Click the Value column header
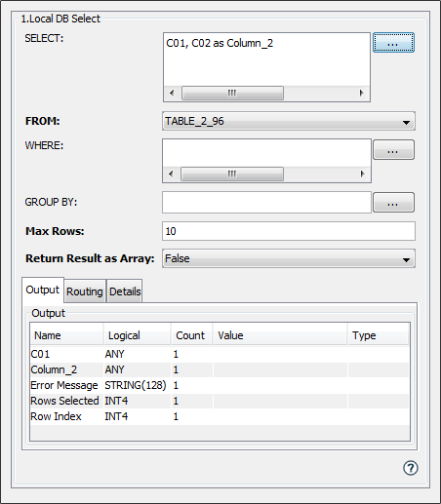Screen dimensions: 441x504 [280, 335]
